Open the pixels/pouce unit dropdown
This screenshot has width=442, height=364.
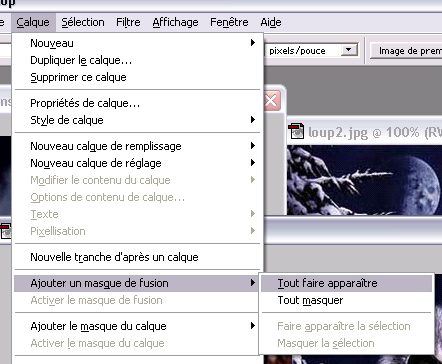click(x=349, y=50)
